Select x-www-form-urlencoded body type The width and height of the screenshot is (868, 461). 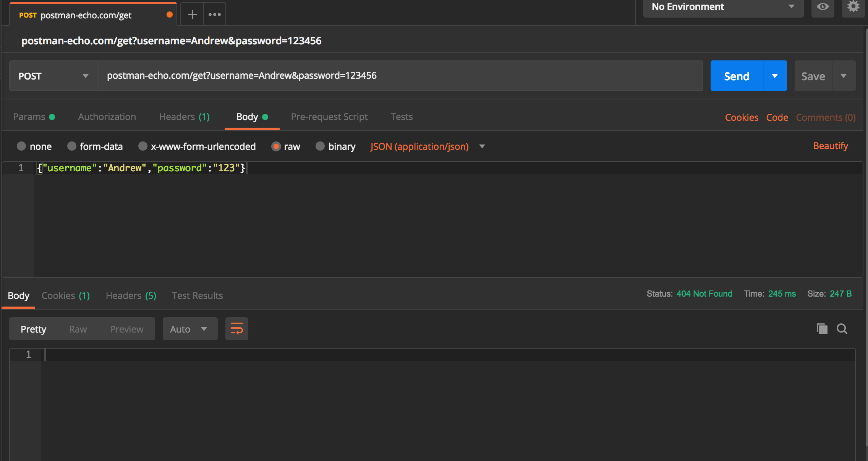[x=143, y=146]
